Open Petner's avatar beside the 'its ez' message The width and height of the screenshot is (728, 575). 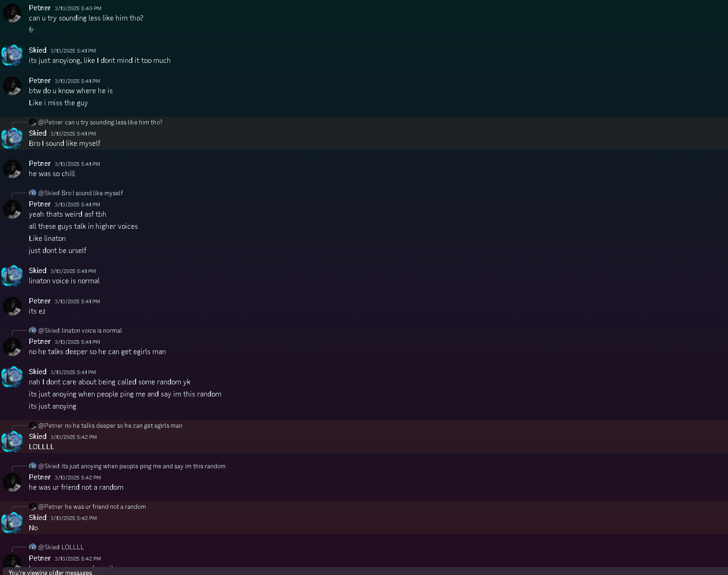click(x=12, y=306)
